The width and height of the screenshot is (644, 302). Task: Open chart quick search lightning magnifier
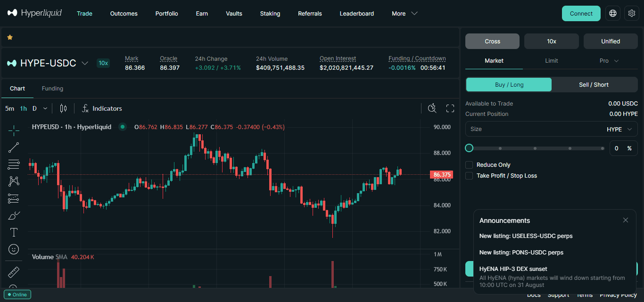point(432,108)
